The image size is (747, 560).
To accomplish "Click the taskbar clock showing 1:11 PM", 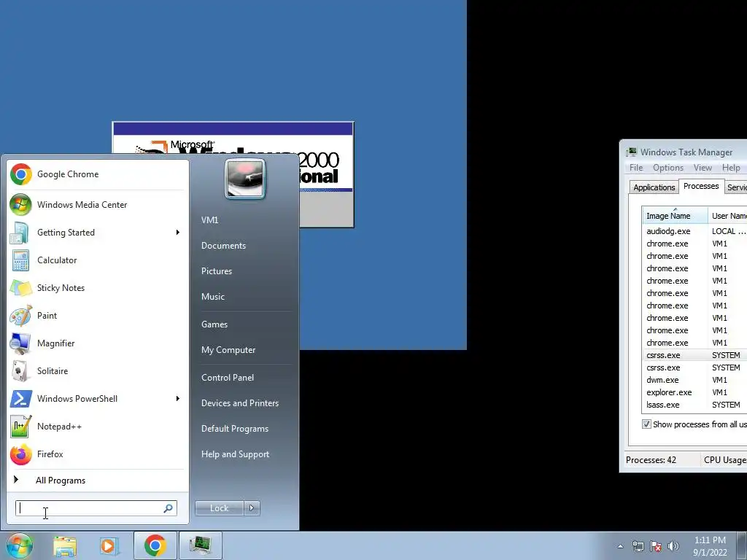I will (710, 546).
